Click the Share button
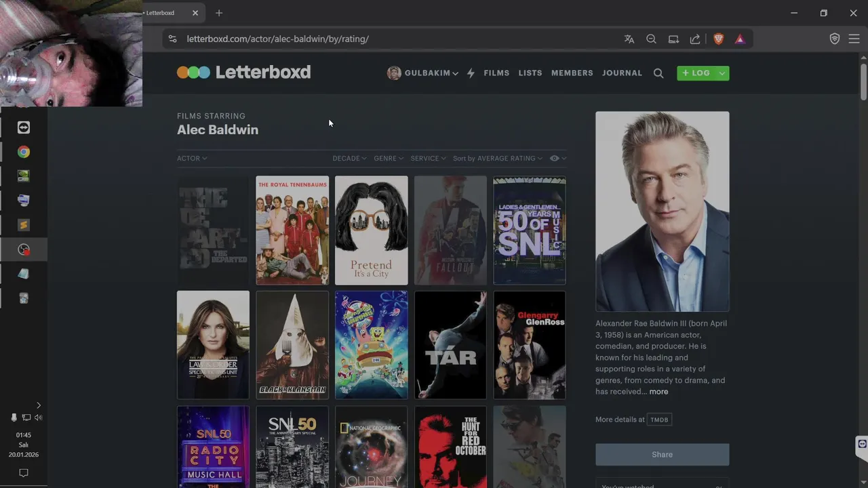 pos(663,455)
